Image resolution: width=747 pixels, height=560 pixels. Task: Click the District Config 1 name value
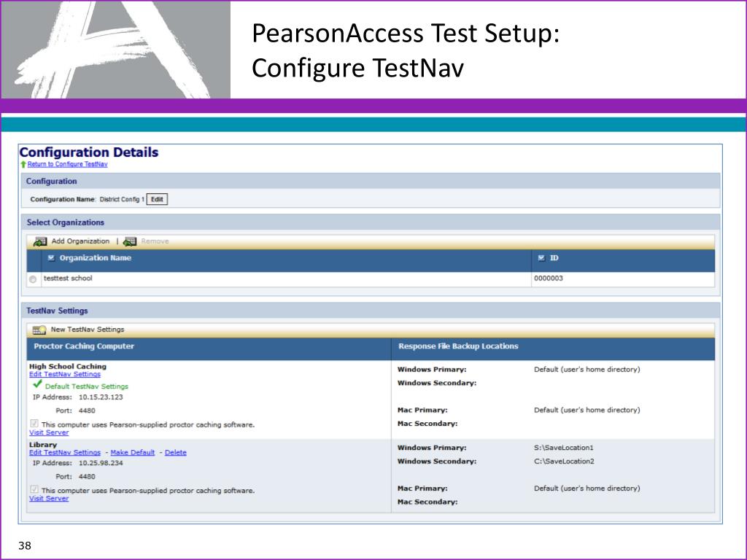tap(122, 200)
